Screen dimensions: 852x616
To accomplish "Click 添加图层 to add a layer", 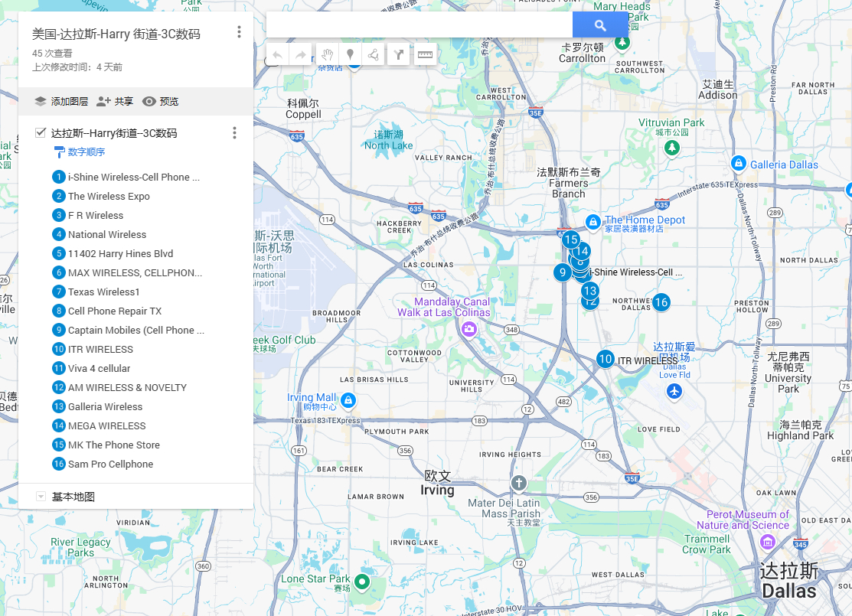I will tap(61, 101).
